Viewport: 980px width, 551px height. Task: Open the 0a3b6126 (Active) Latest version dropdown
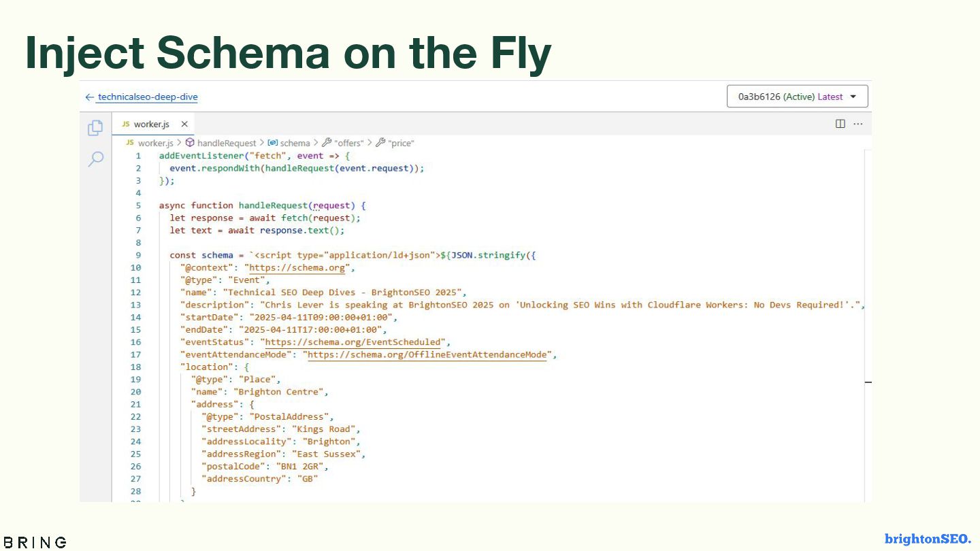pos(798,97)
